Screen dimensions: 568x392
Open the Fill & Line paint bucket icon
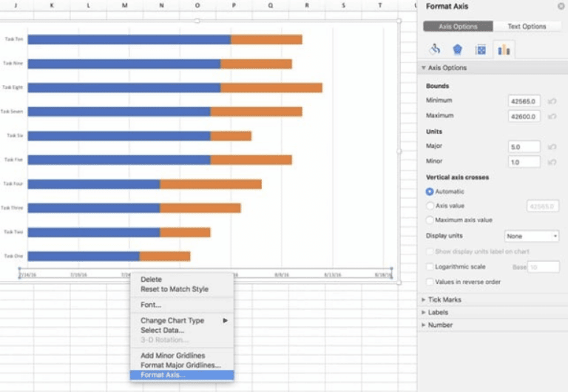[435, 50]
